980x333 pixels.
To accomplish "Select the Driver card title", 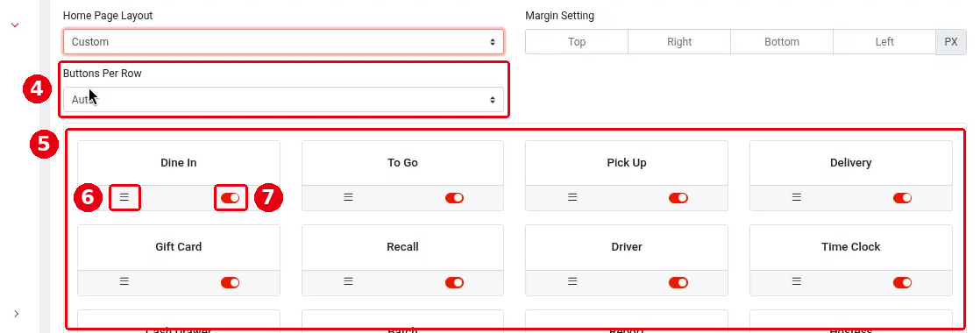I will click(x=627, y=247).
